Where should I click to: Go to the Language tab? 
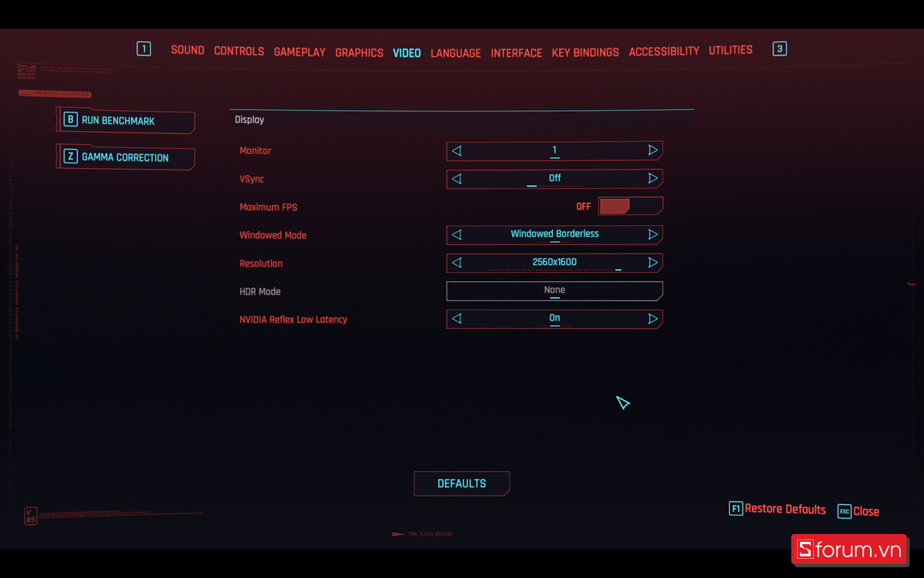(456, 53)
